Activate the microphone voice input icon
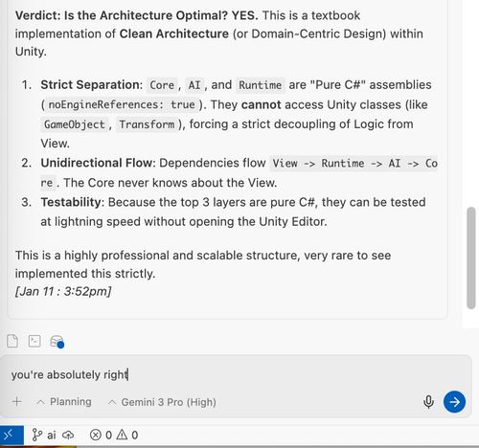This screenshot has height=448, width=479. click(428, 402)
